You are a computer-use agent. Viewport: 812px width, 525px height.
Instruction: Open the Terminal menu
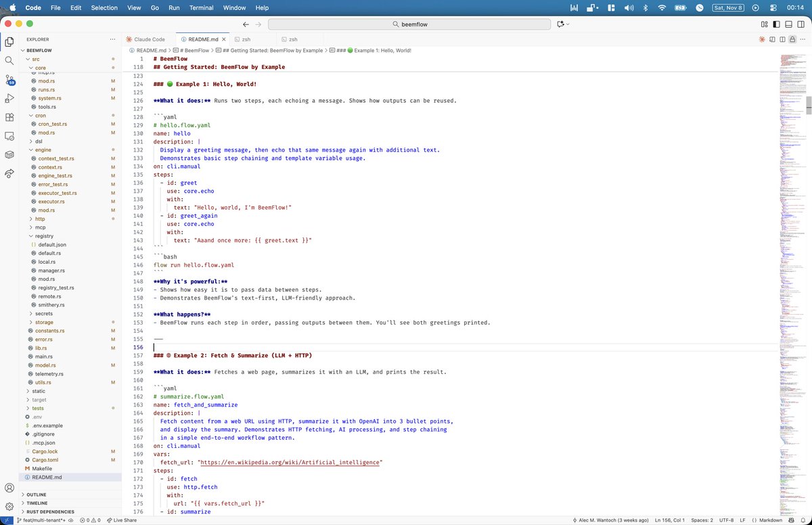(x=202, y=7)
